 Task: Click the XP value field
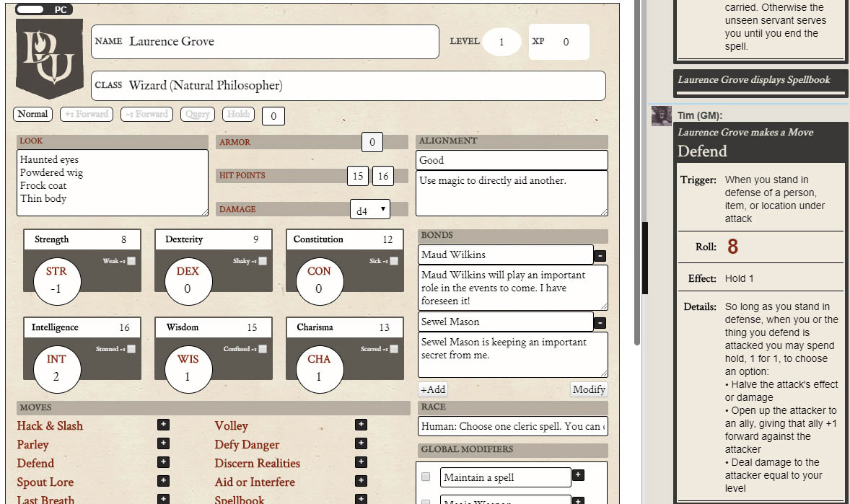point(568,41)
